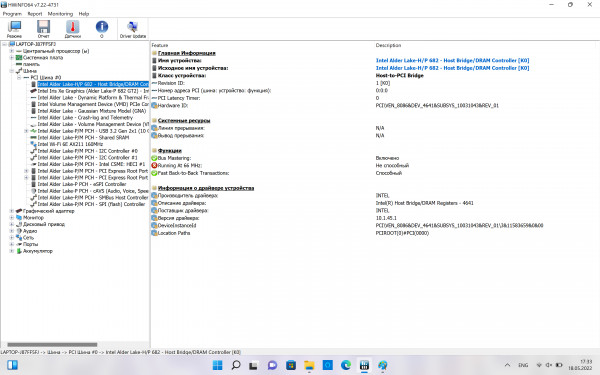
Task: Show hidden tray icons chevron
Action: tap(507, 365)
